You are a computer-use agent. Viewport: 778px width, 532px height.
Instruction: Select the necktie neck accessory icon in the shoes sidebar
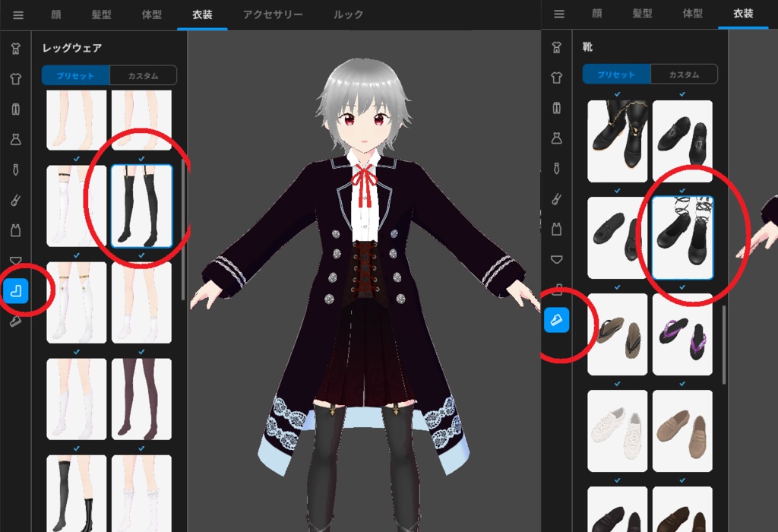pyautogui.click(x=556, y=169)
